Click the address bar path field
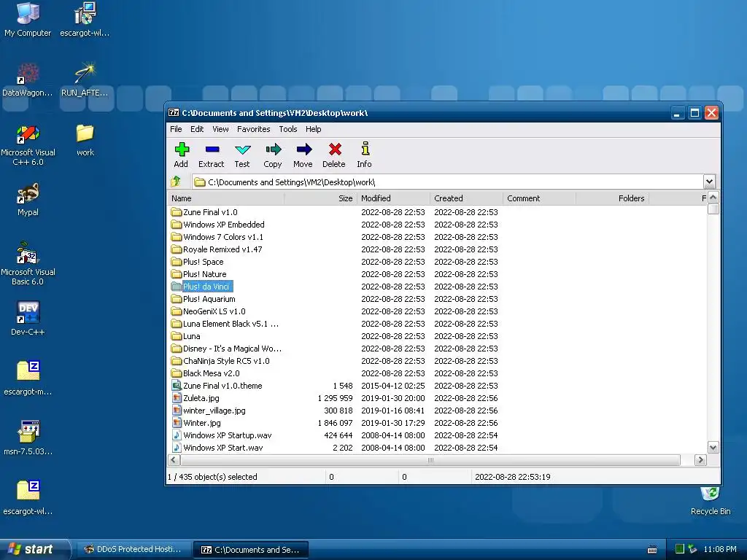Screen dimensions: 747x560 (x=448, y=182)
